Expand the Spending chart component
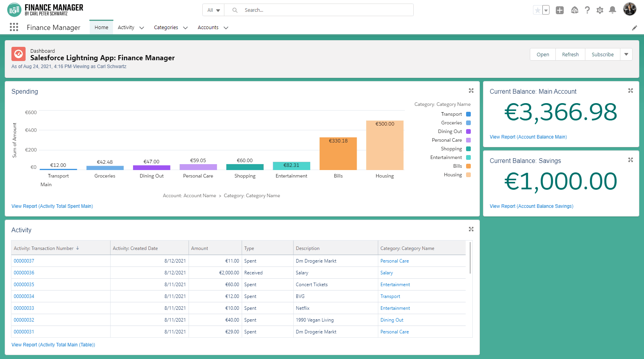This screenshot has height=359, width=644. 471,91
